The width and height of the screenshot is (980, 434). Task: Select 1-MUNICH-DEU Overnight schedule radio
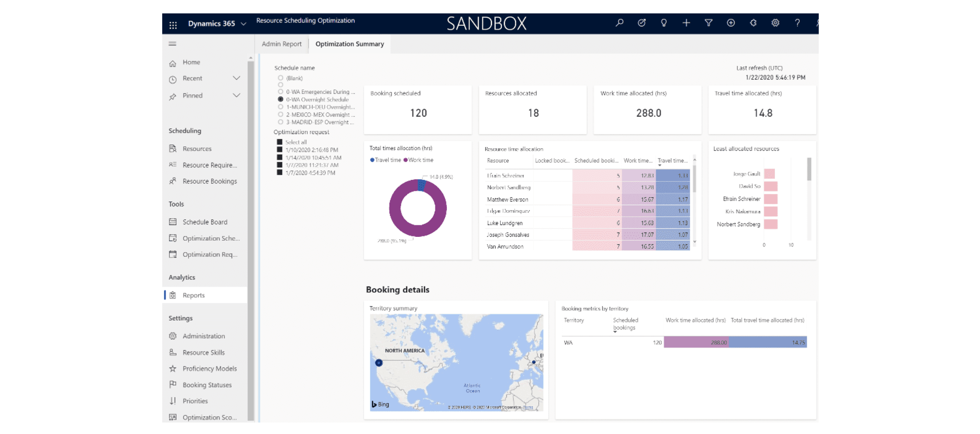280,107
